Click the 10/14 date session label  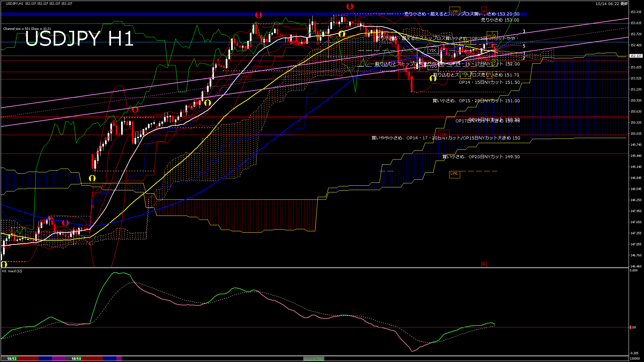click(76, 359)
